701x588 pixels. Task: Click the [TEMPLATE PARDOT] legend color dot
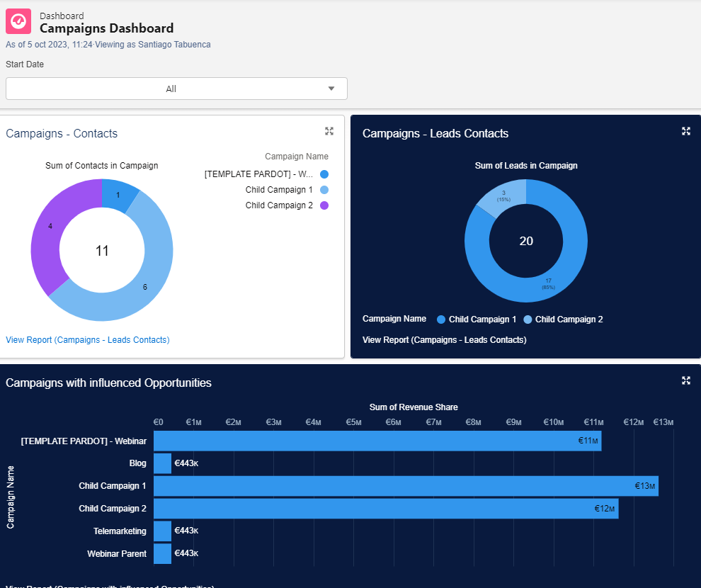coord(324,174)
